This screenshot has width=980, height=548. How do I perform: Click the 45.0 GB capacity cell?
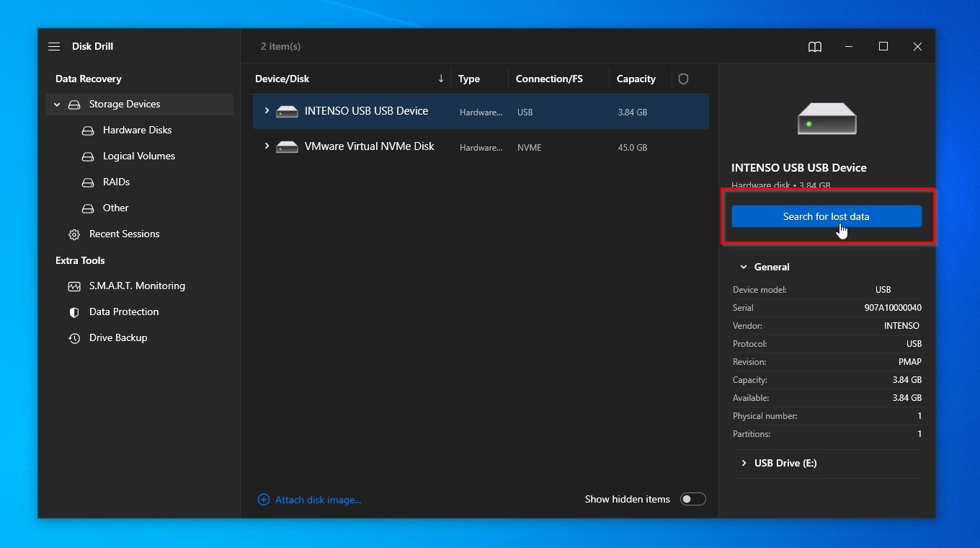tap(633, 148)
